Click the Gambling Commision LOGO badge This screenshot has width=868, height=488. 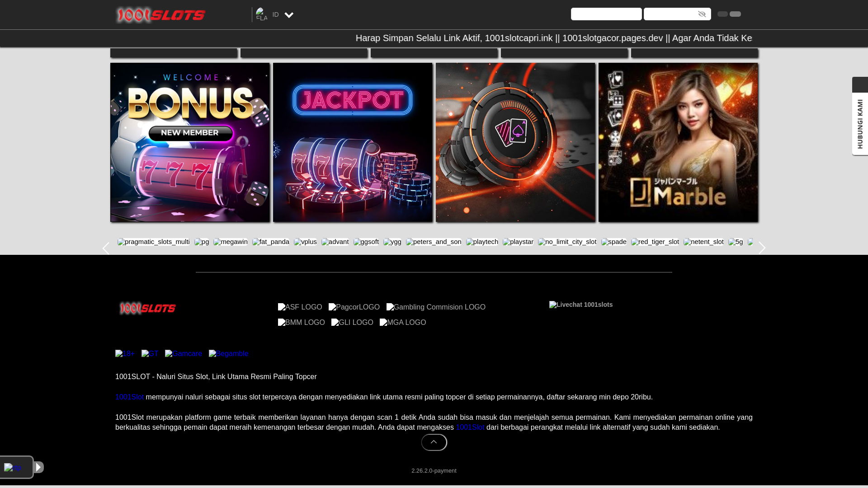[436, 307]
